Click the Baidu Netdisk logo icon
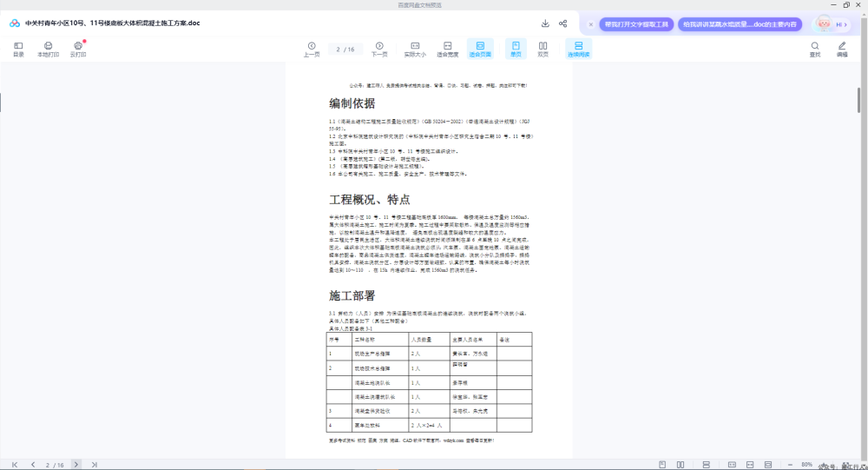 click(15, 23)
